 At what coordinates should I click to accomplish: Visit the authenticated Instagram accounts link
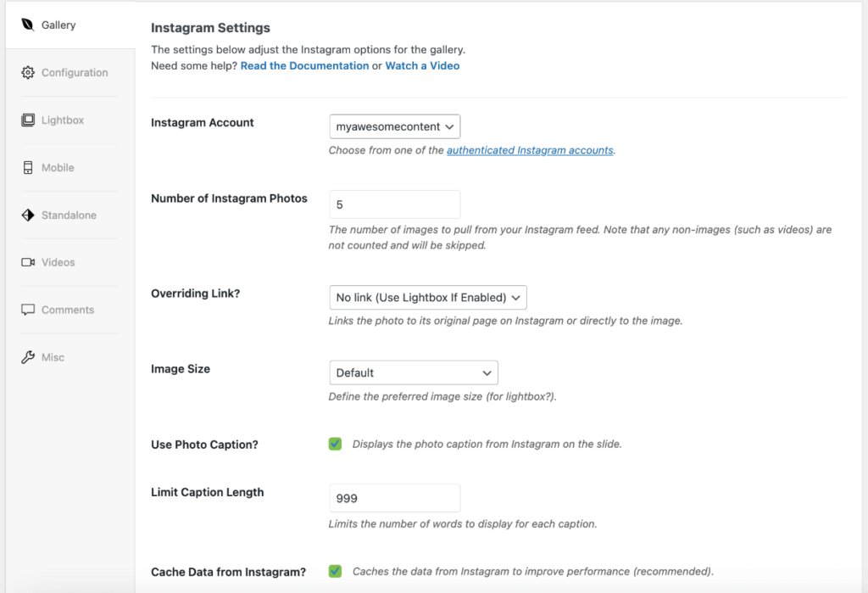click(530, 150)
